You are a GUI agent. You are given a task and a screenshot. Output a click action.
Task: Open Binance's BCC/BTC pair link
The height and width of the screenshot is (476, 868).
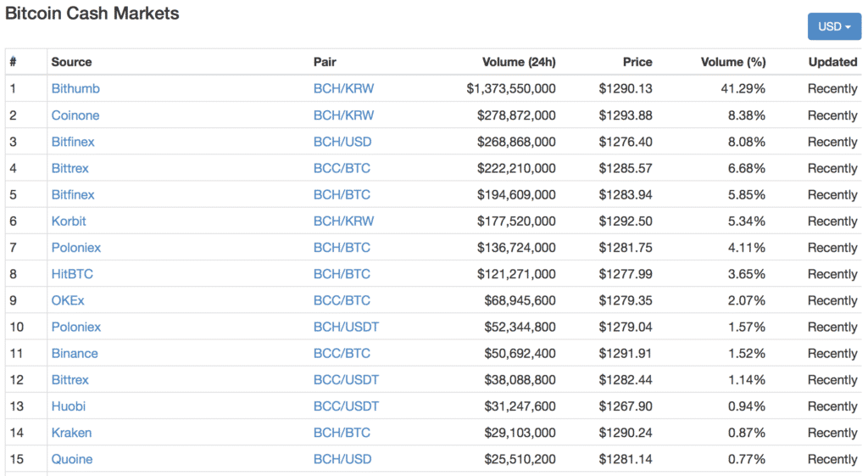(x=342, y=354)
